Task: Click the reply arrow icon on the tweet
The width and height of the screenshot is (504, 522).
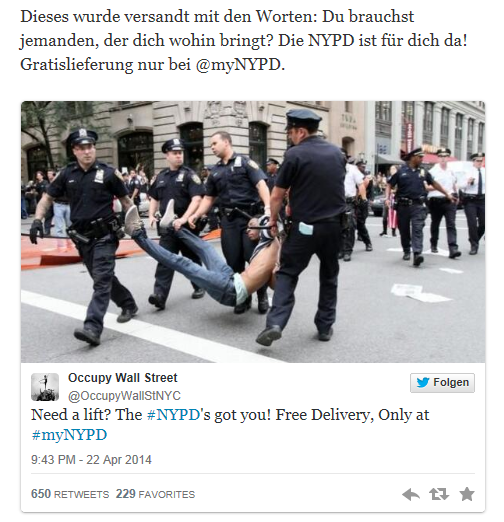Action: point(411,494)
